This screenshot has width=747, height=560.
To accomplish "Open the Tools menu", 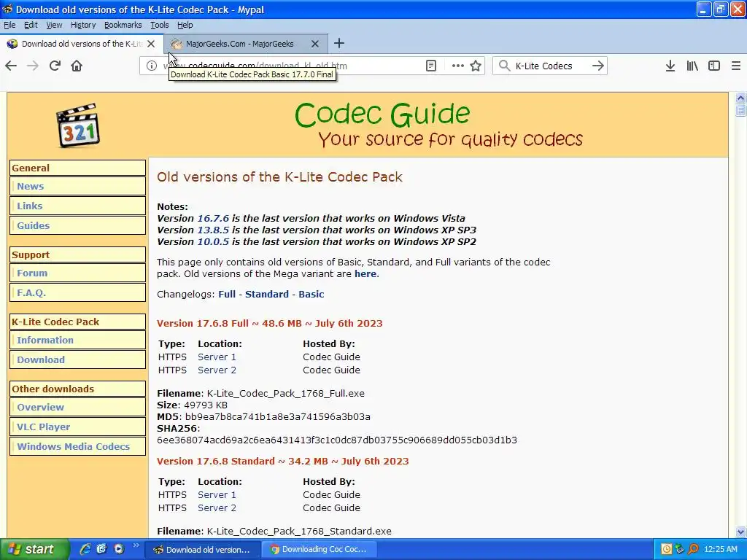I will (x=159, y=25).
